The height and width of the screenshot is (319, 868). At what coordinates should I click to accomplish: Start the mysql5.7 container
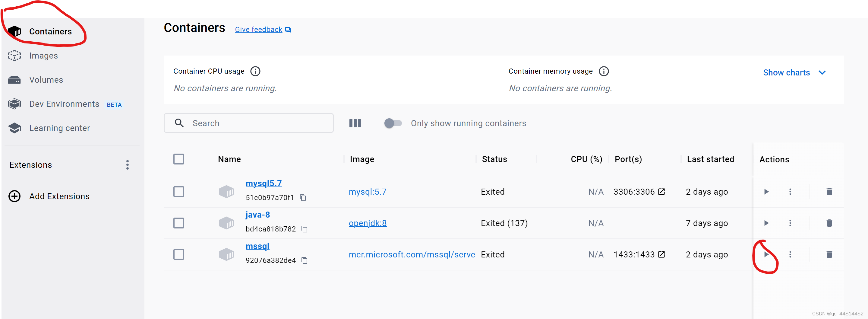766,192
